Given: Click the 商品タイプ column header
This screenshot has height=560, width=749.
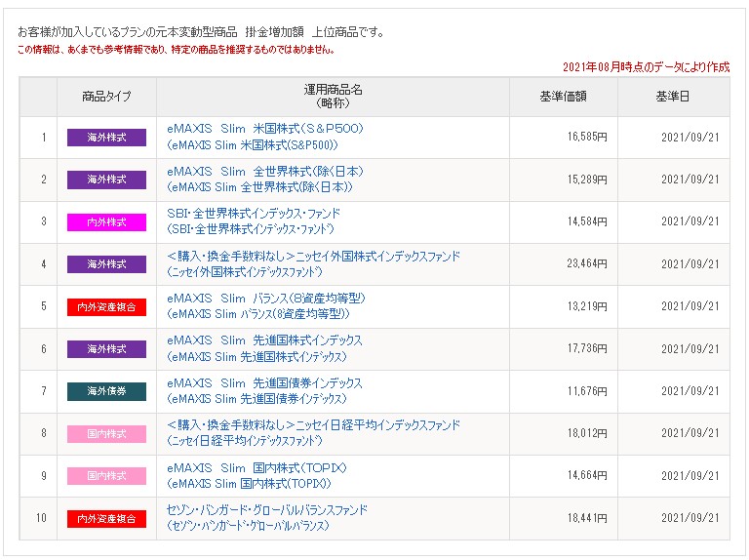Looking at the screenshot, I should pyautogui.click(x=106, y=97).
